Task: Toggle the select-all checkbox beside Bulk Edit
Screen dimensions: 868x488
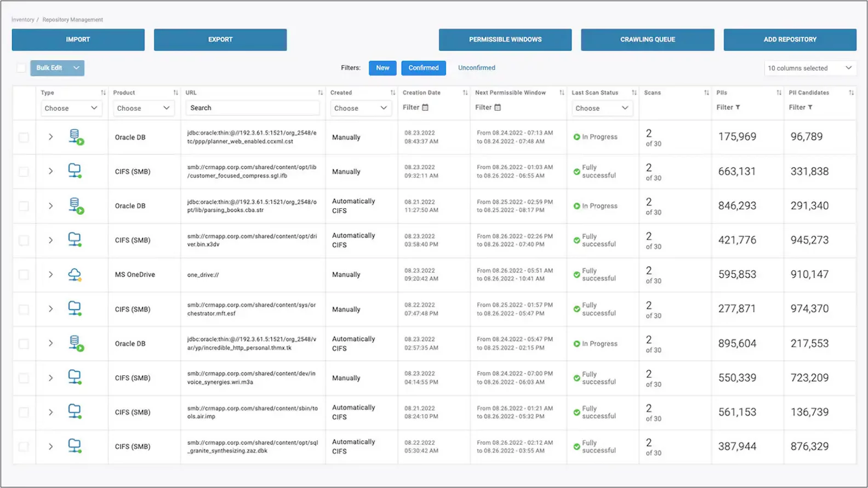Action: pyautogui.click(x=21, y=68)
